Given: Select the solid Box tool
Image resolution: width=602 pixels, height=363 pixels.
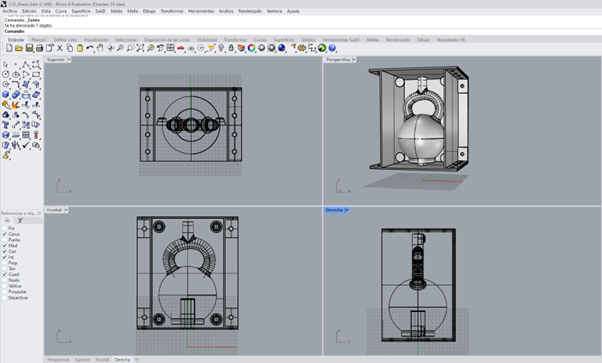Looking at the screenshot, I should click(5, 94).
